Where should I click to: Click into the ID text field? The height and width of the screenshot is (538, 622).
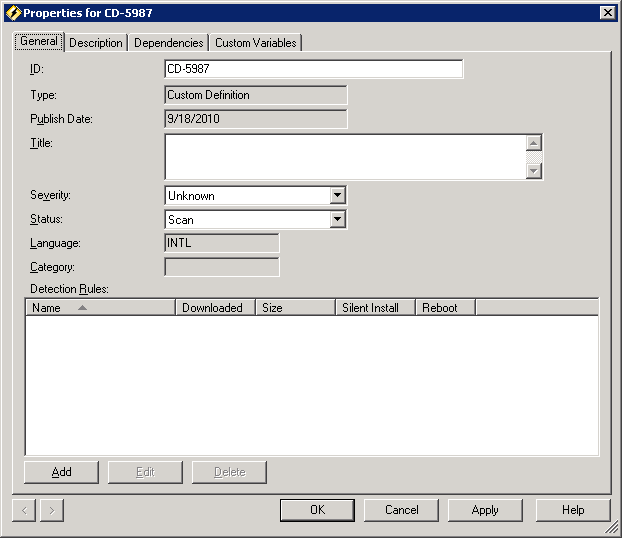click(313, 69)
